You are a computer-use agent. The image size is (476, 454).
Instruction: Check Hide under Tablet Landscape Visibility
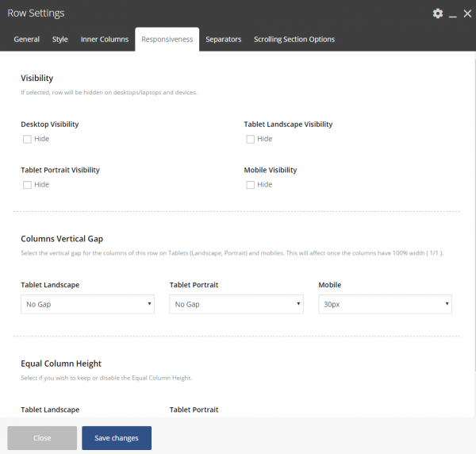pos(251,139)
